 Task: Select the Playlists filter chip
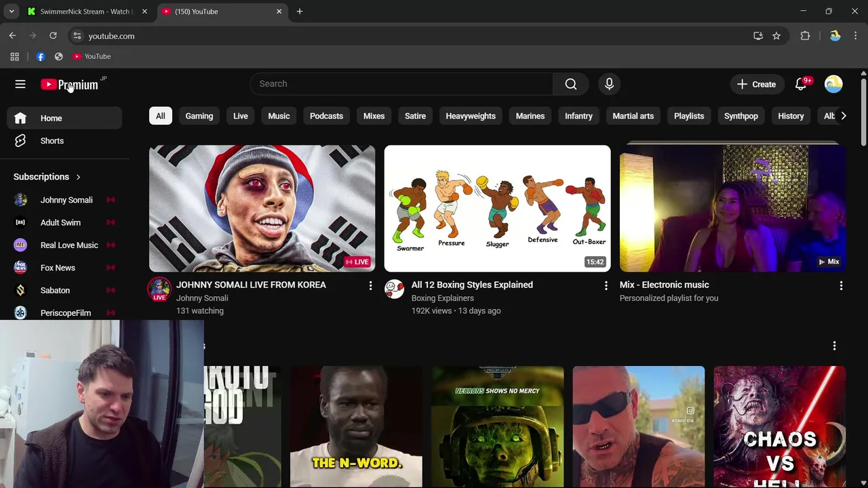point(689,116)
